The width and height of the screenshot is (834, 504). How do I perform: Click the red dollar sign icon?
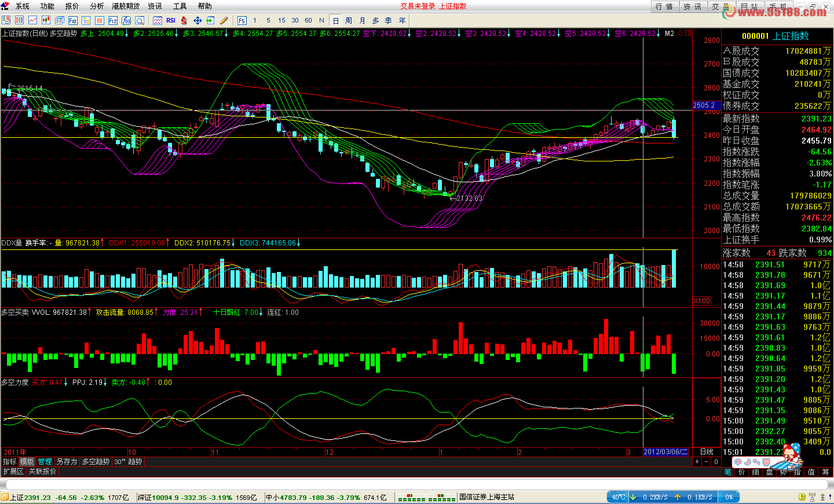[x=184, y=20]
